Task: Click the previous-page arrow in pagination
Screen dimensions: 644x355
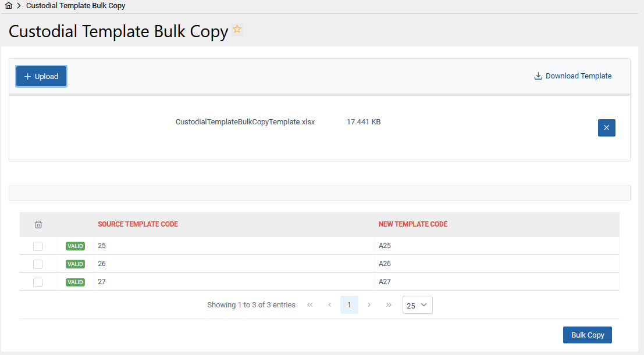Action: (329, 304)
